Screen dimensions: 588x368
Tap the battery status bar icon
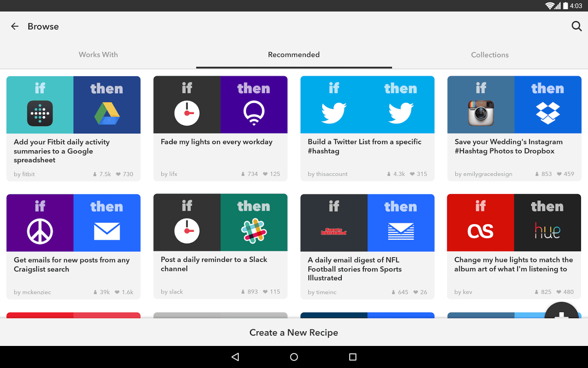point(566,6)
